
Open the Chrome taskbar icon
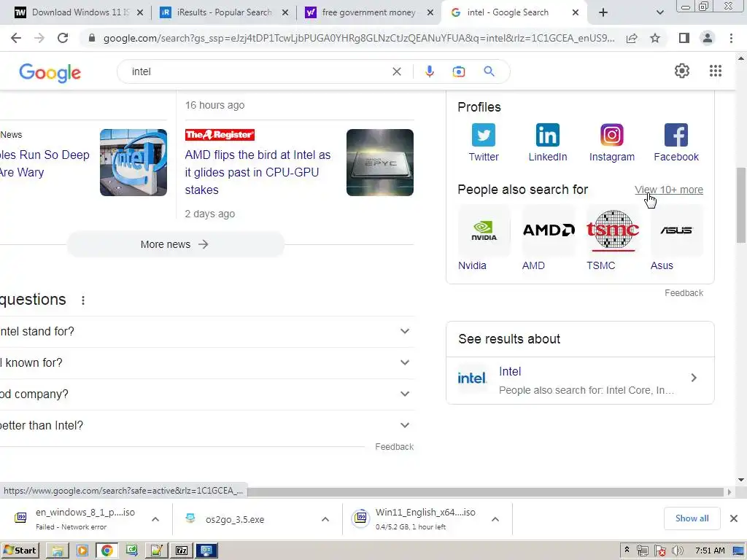coord(107,551)
